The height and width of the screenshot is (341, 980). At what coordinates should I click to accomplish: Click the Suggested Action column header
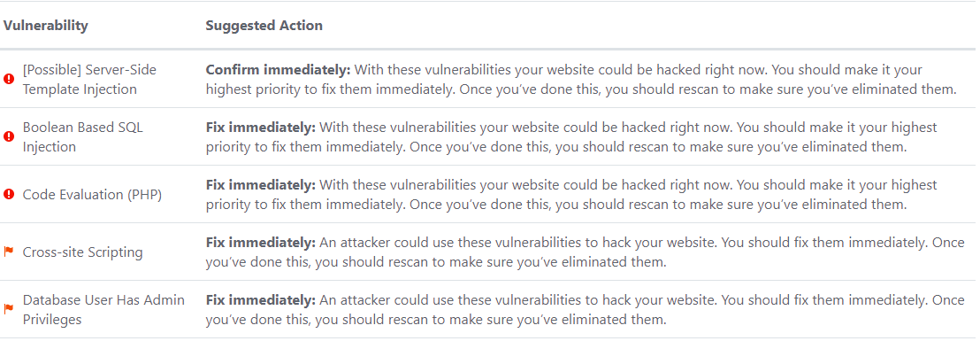coord(264,26)
